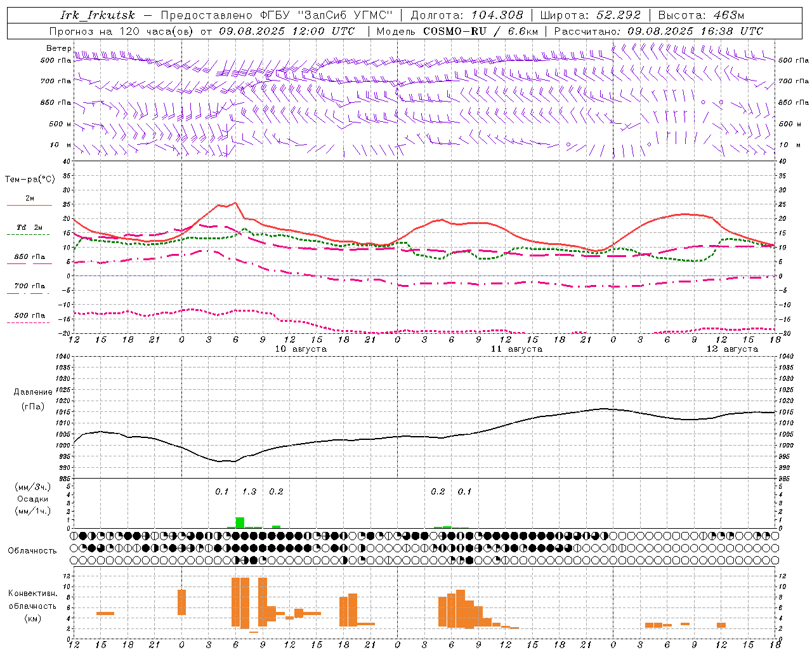Click the red 2м temperature legend line
This screenshot has width=812, height=650.
29,205
